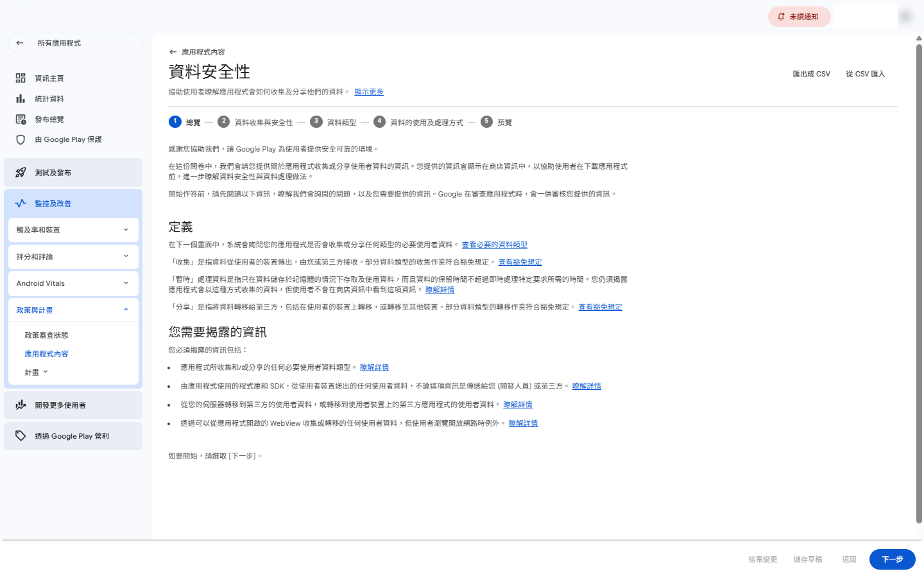Go to step 4 資料的使用及處理方式

pyautogui.click(x=418, y=122)
